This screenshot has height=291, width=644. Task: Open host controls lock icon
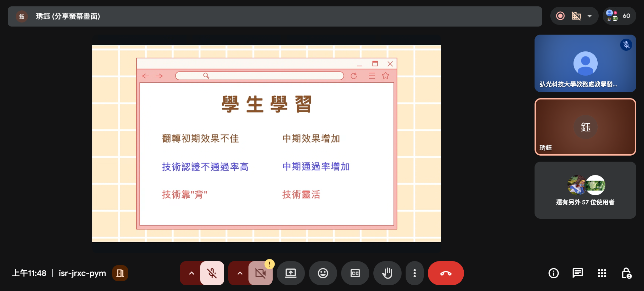(x=626, y=273)
